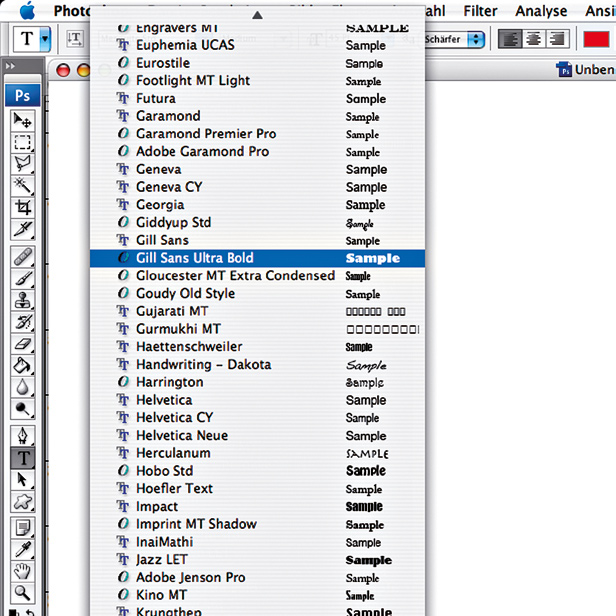Choose Gill Sans Ultra Bold font

click(x=257, y=258)
